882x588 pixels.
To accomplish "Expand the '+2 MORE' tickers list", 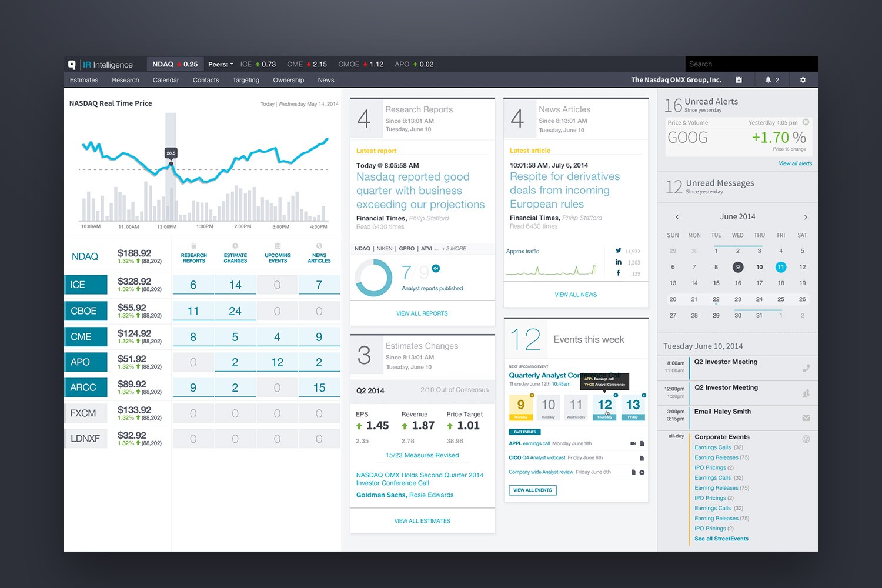I will tap(454, 249).
